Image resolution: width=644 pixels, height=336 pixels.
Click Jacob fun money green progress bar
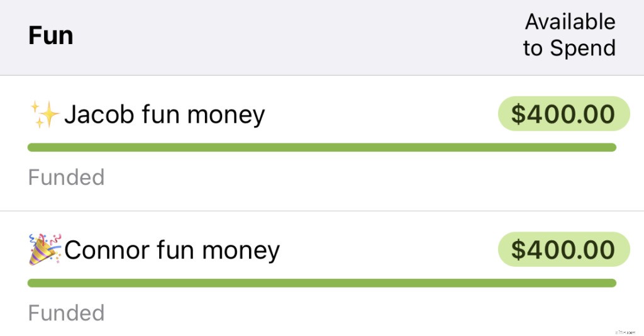tap(321, 148)
